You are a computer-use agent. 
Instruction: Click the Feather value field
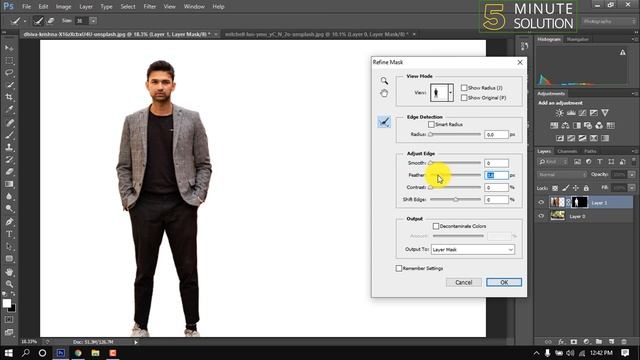[496, 175]
